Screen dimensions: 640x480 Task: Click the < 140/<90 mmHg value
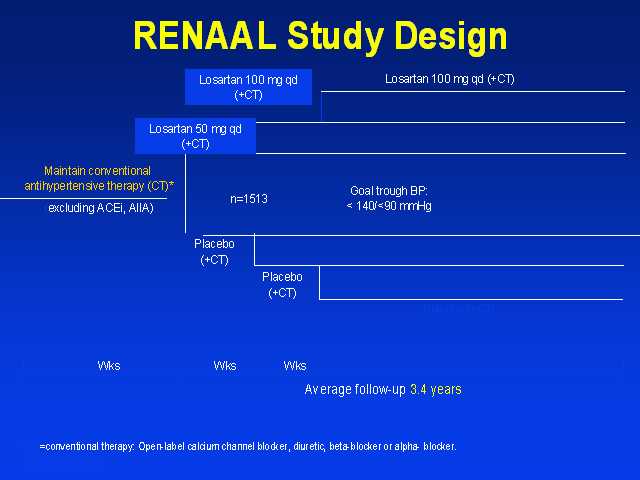click(389, 206)
